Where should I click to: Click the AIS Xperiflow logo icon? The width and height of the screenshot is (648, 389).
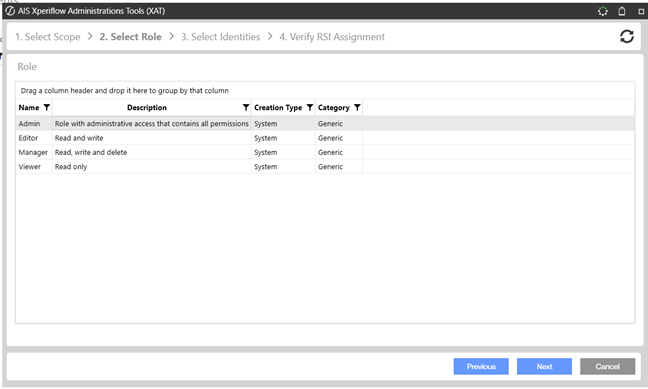point(10,11)
